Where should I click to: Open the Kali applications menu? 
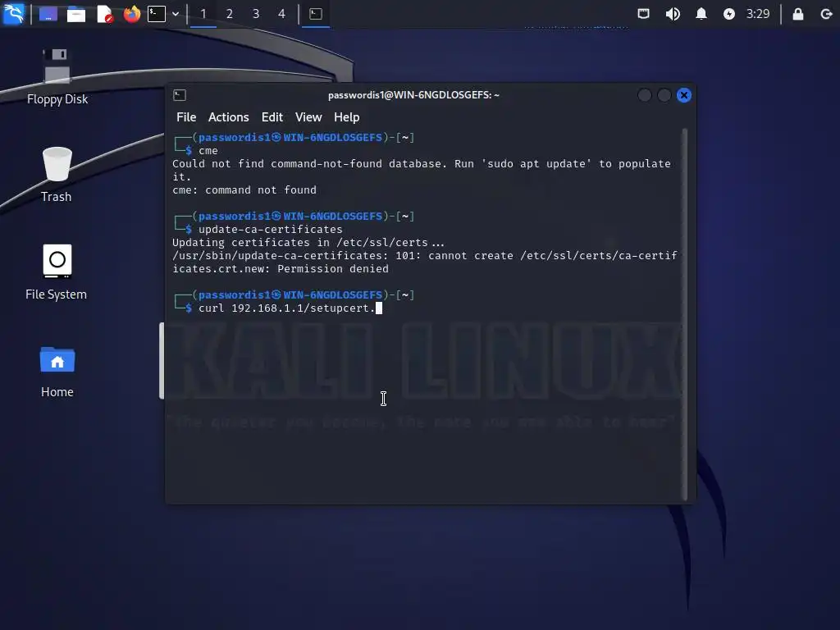[x=13, y=13]
